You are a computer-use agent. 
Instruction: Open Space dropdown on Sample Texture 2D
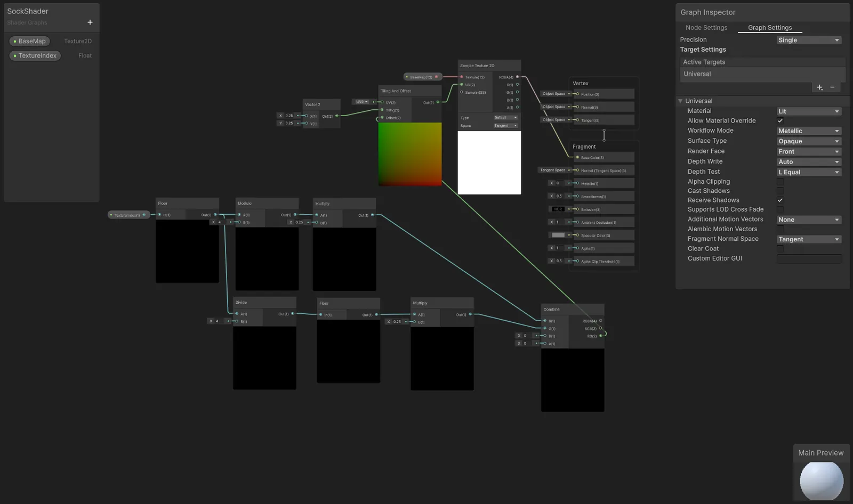tap(505, 126)
